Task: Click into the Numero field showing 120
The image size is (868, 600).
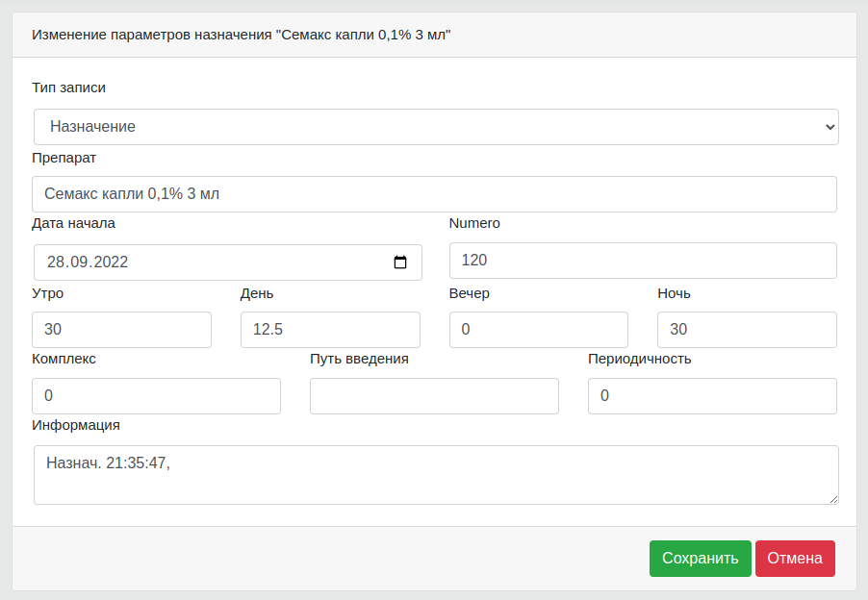Action: (x=643, y=261)
